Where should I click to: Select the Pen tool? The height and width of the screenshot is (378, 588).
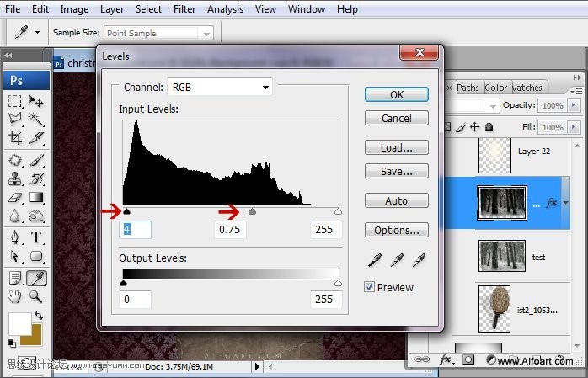[15, 237]
